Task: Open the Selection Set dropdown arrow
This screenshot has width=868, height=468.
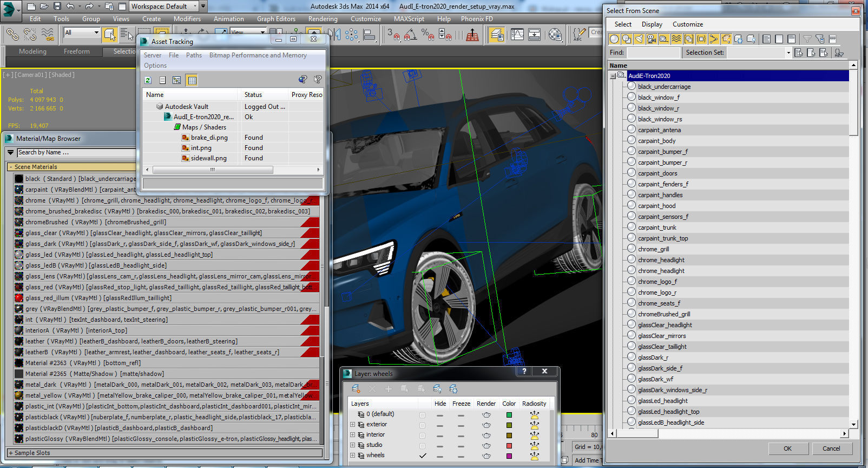Action: pos(788,53)
